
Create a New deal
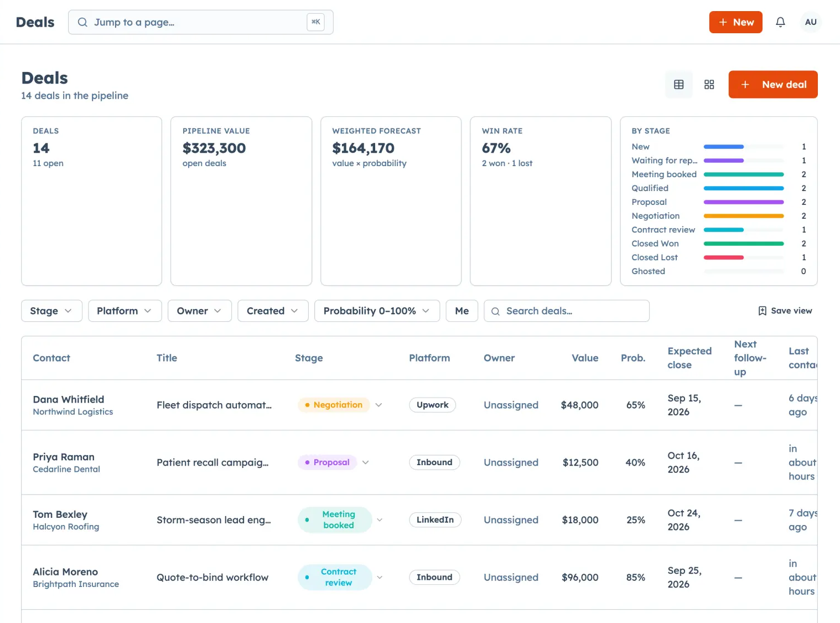(772, 85)
